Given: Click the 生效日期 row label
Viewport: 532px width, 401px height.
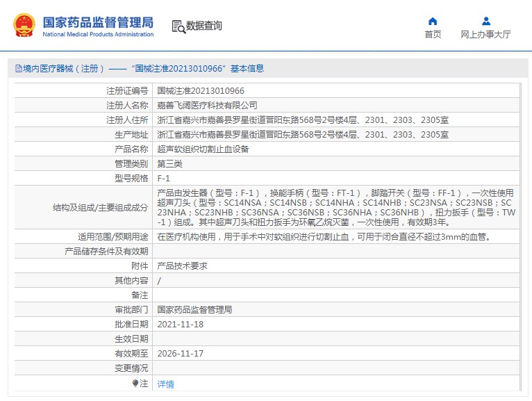Looking at the screenshot, I should coord(131,339).
